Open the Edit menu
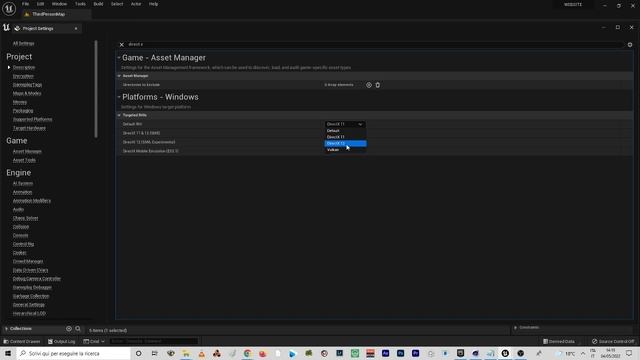Image resolution: width=640 pixels, height=360 pixels. pos(40,4)
